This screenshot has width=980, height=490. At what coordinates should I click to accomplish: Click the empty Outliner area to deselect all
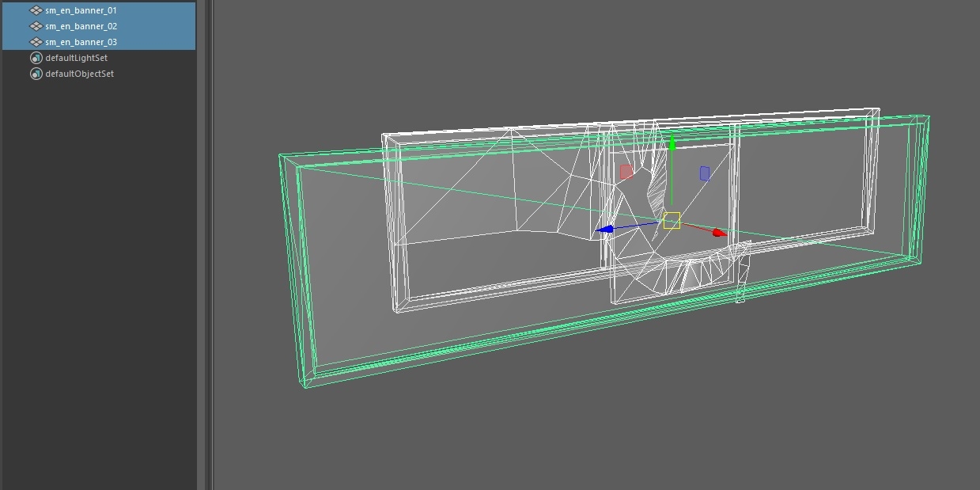(x=95, y=237)
